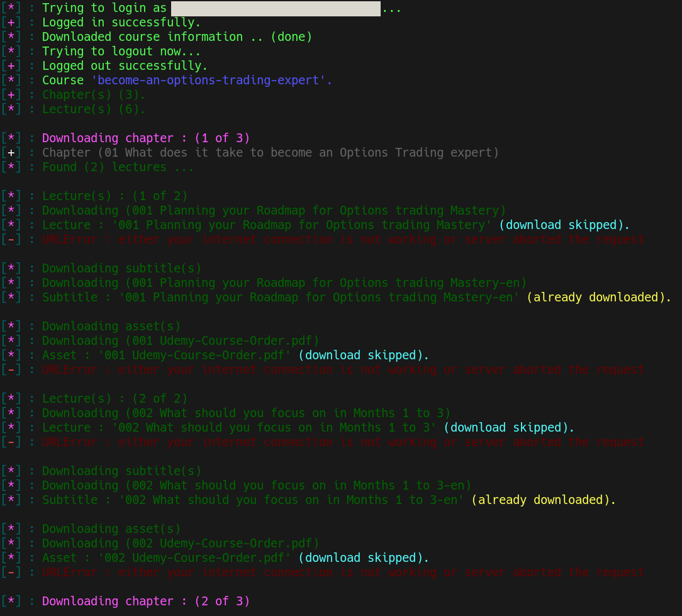The height and width of the screenshot is (616, 682).
Task: Click 'Downloading chapter : (2 of 3)' heading
Action: 146,601
